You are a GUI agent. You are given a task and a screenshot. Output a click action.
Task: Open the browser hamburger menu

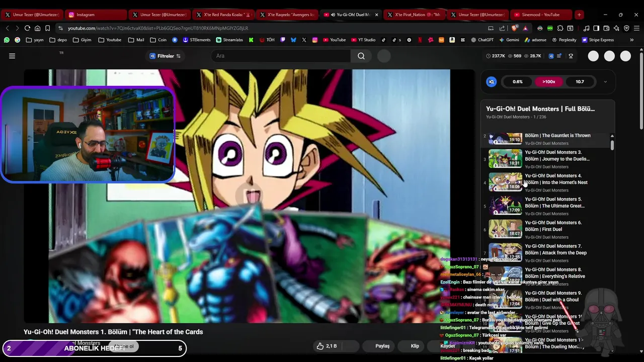pyautogui.click(x=636, y=28)
